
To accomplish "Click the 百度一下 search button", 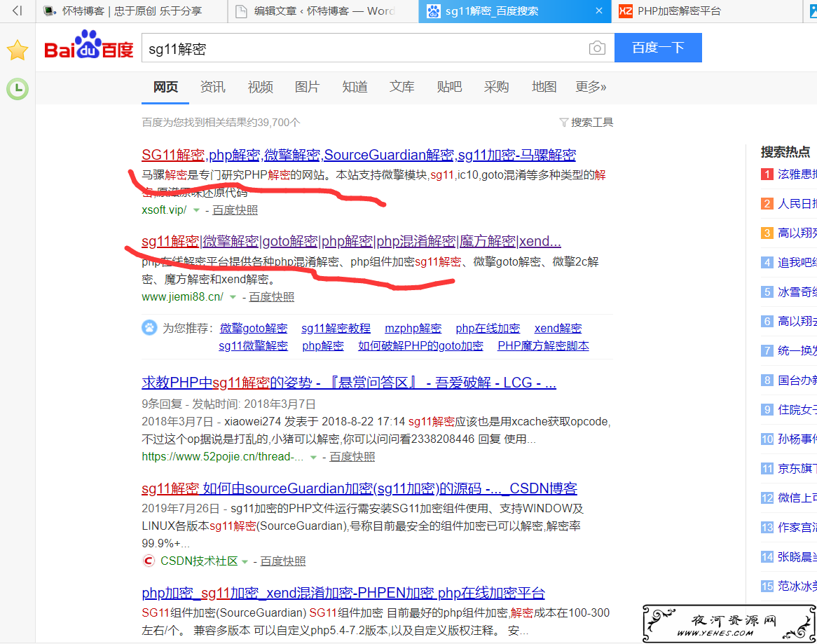I will pyautogui.click(x=658, y=48).
